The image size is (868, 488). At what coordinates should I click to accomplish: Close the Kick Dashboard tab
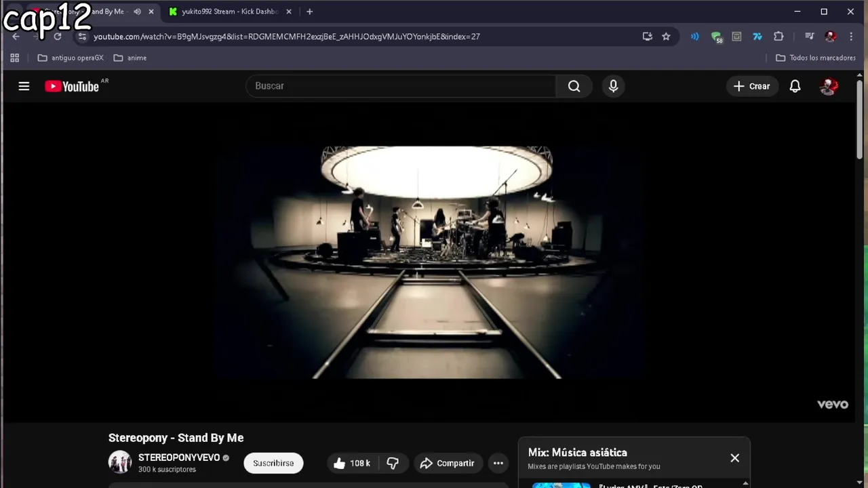[x=289, y=12]
